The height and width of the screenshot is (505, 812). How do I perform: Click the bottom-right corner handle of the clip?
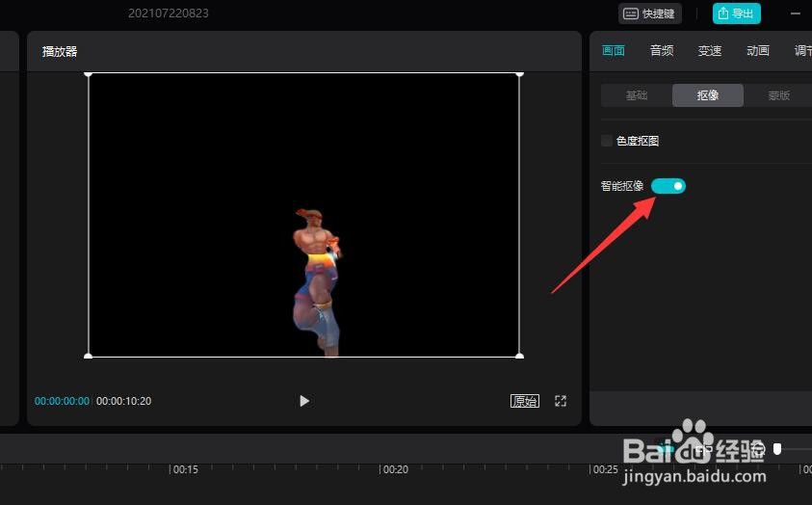click(520, 356)
